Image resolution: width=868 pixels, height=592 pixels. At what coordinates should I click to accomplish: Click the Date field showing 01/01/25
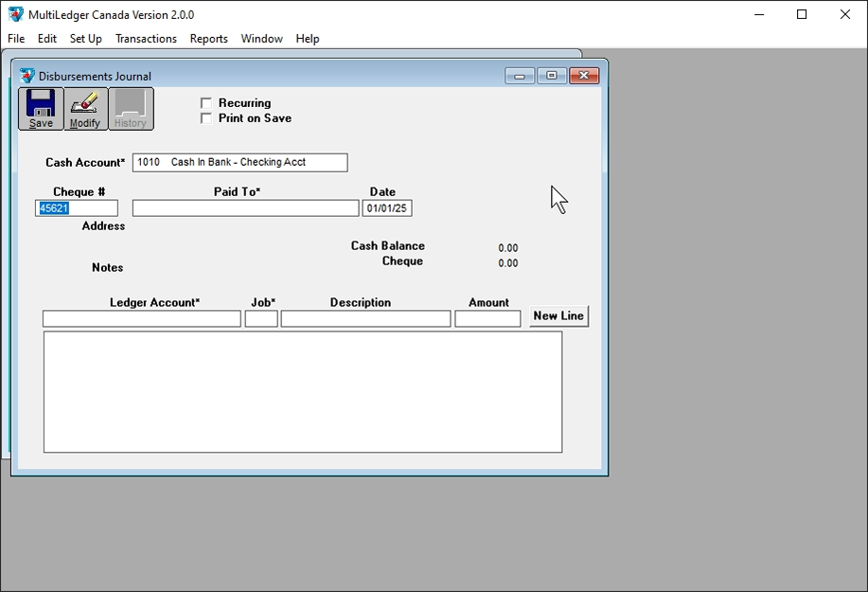(386, 208)
